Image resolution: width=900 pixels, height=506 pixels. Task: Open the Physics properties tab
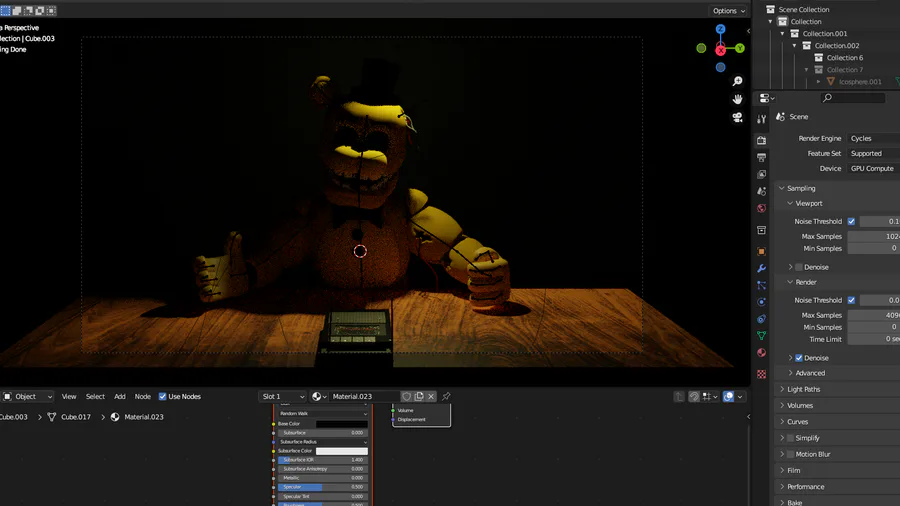(762, 302)
